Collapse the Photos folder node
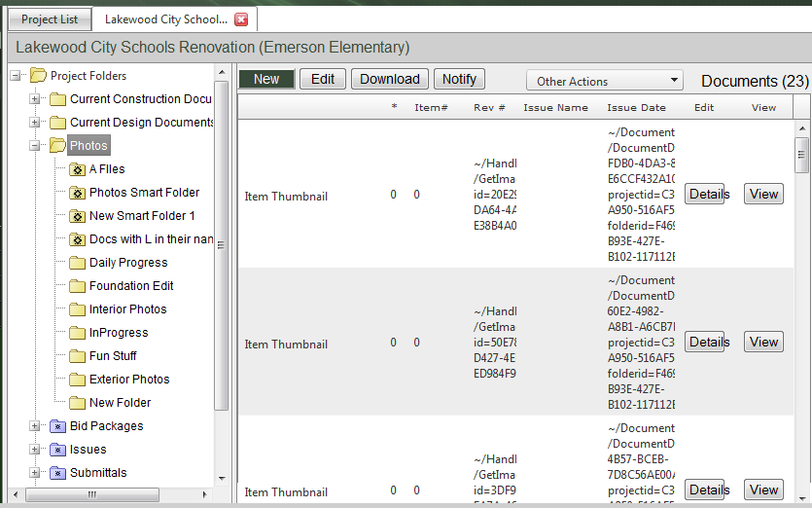812x508 pixels. click(35, 146)
